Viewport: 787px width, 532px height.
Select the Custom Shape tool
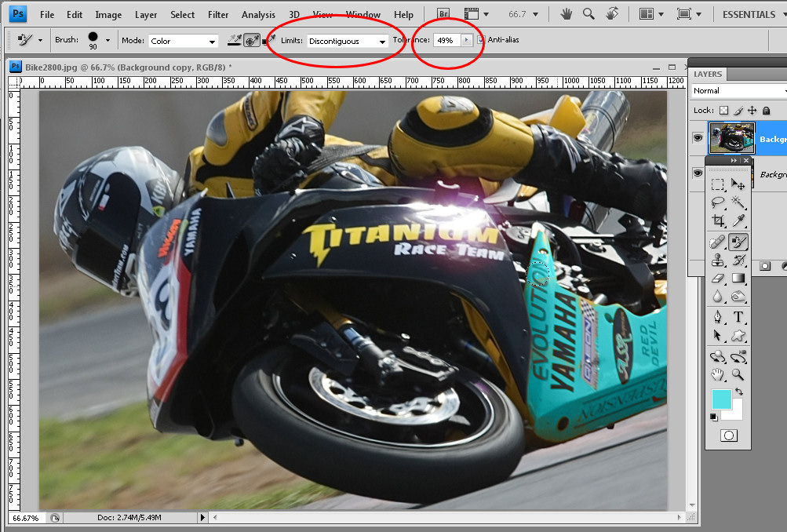738,335
